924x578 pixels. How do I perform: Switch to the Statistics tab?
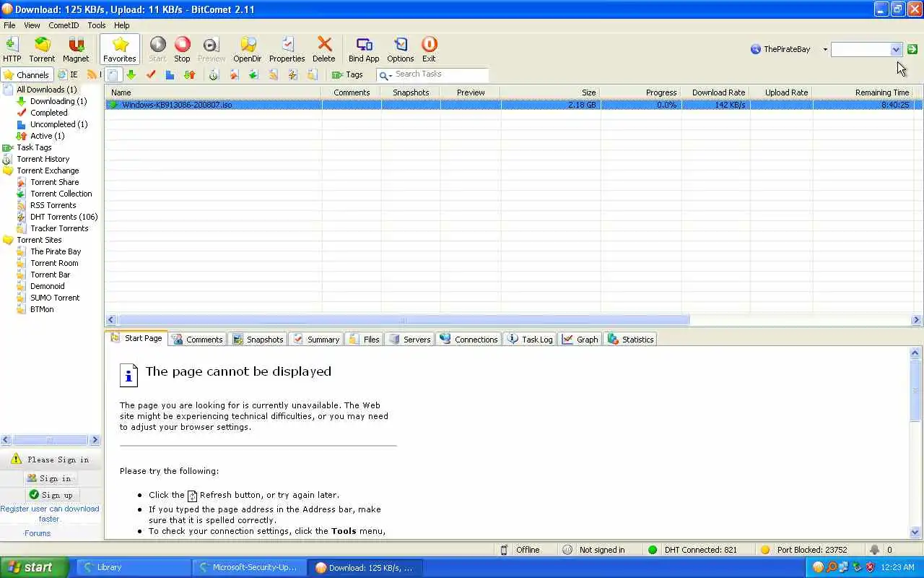(x=631, y=340)
